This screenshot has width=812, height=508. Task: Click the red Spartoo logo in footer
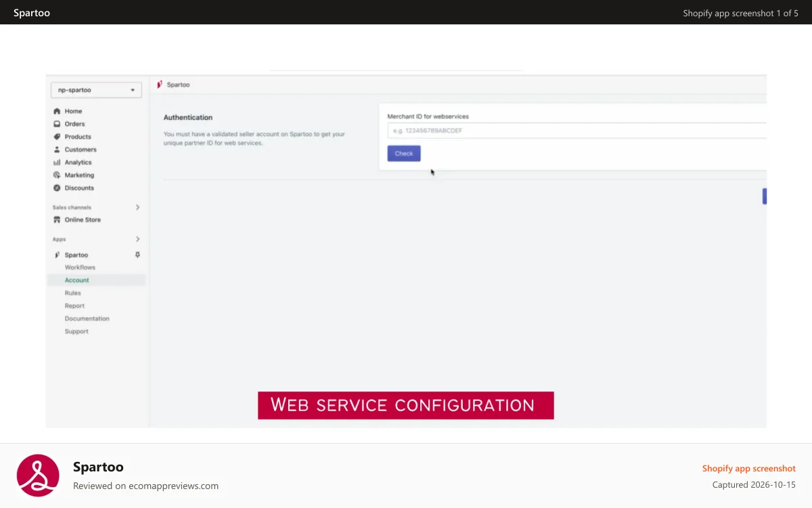(38, 475)
